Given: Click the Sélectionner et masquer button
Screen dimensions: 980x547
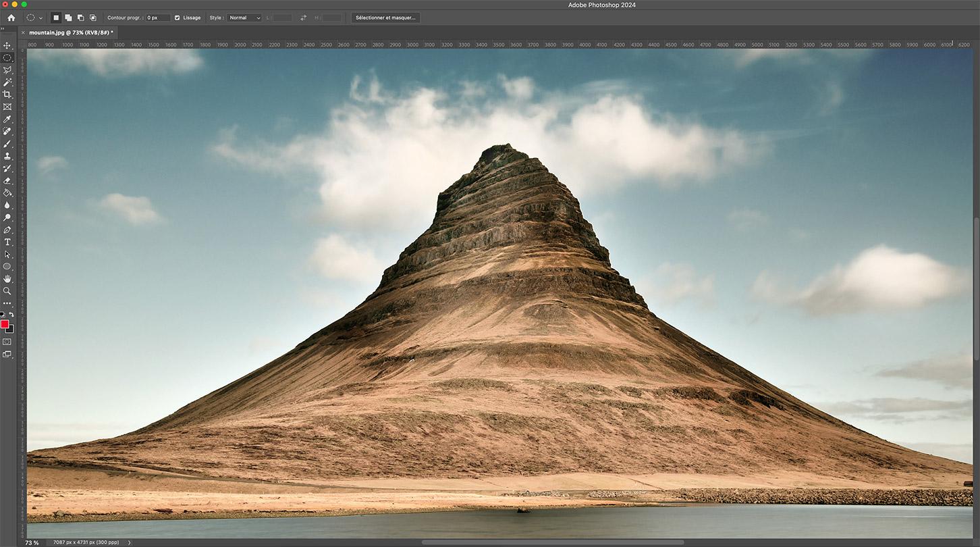Looking at the screenshot, I should 385,18.
